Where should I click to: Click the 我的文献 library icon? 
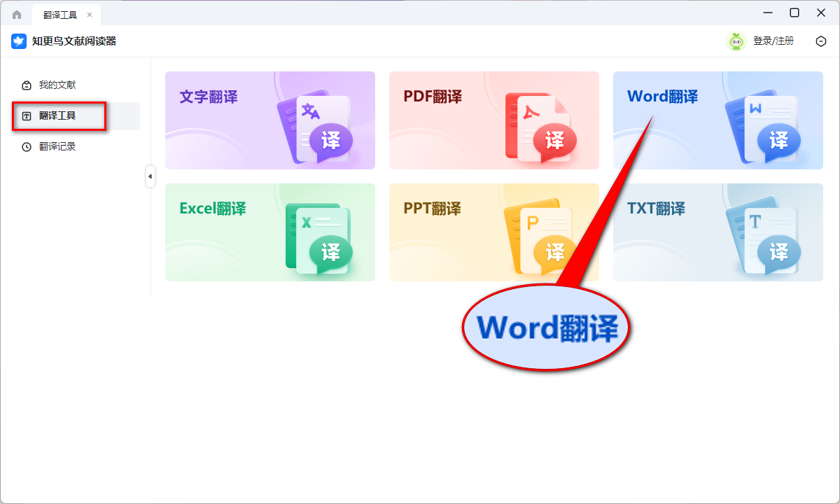27,85
